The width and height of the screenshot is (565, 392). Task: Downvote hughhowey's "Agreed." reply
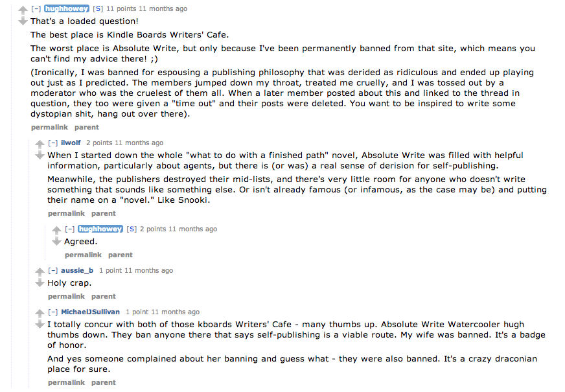[x=56, y=242]
